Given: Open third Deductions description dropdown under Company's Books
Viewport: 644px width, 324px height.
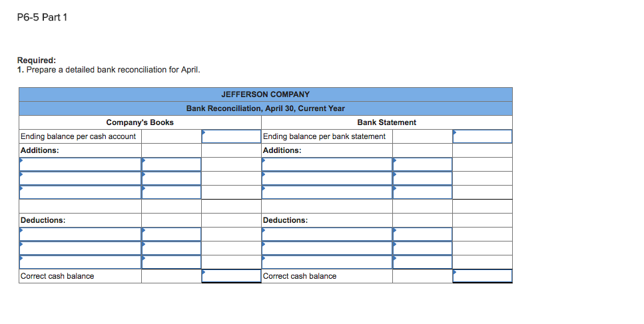Looking at the screenshot, I should pos(80,262).
